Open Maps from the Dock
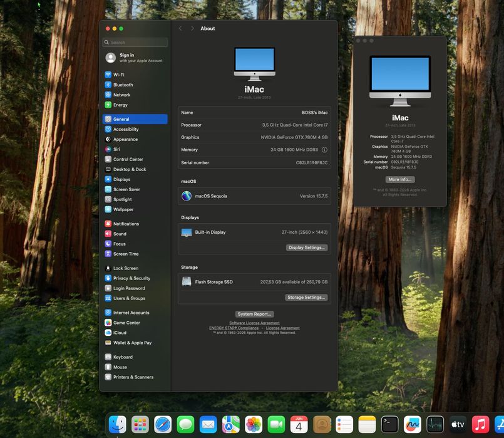The height and width of the screenshot is (438, 504). (x=231, y=424)
